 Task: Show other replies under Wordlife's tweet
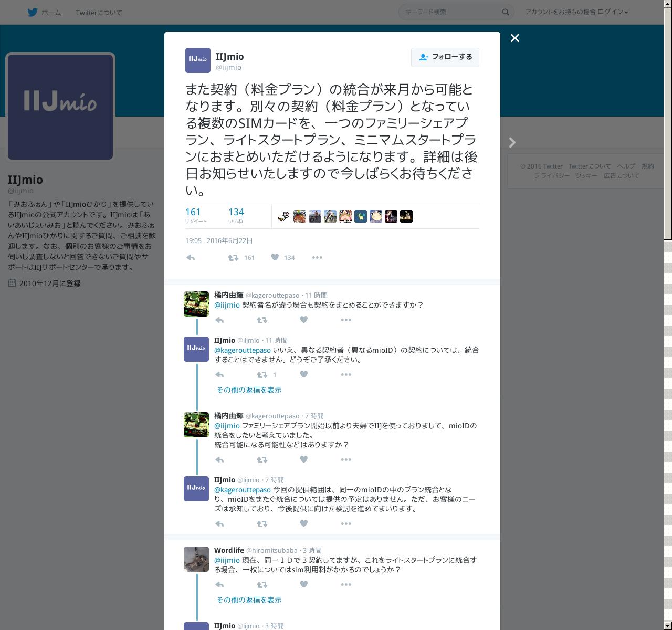point(249,600)
